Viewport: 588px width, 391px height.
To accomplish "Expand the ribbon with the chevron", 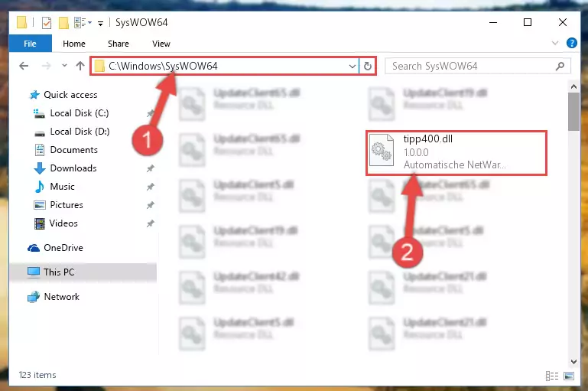I will tap(555, 43).
